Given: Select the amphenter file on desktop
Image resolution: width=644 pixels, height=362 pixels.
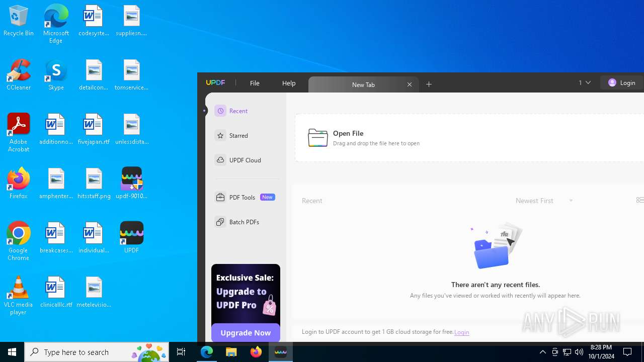Looking at the screenshot, I should 56,184.
